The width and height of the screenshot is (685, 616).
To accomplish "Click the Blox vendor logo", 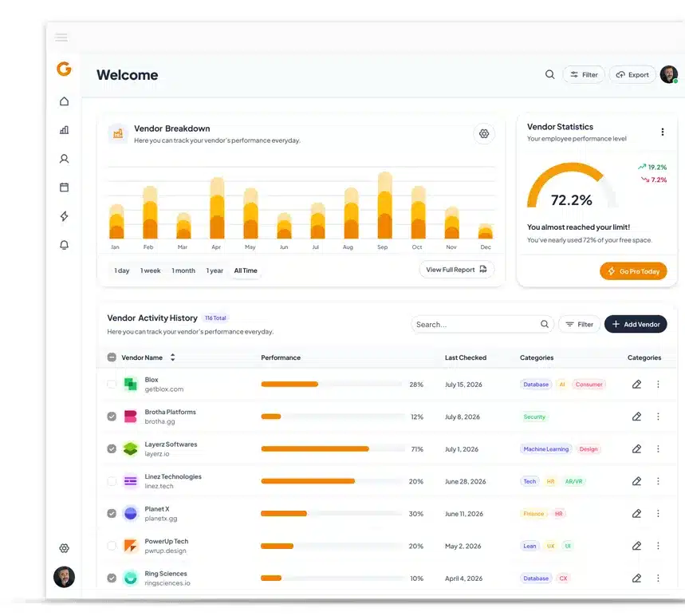I will click(131, 385).
